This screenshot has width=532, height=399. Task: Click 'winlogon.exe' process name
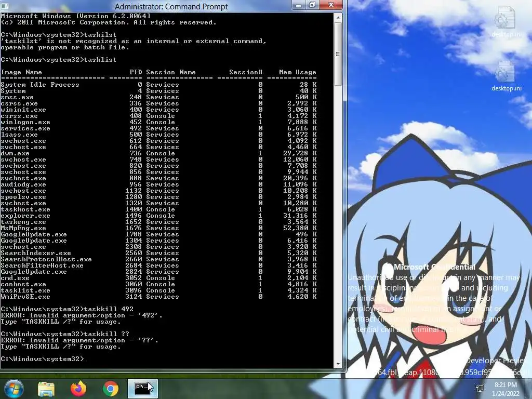click(x=25, y=122)
